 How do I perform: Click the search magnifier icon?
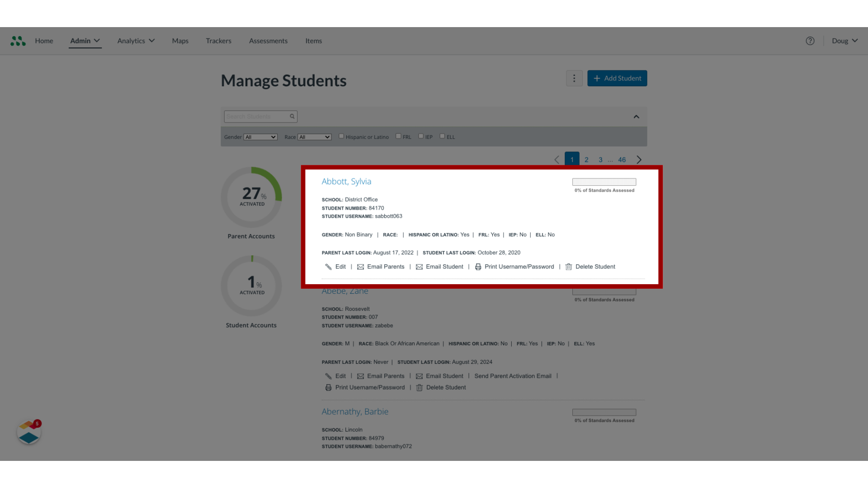[292, 116]
